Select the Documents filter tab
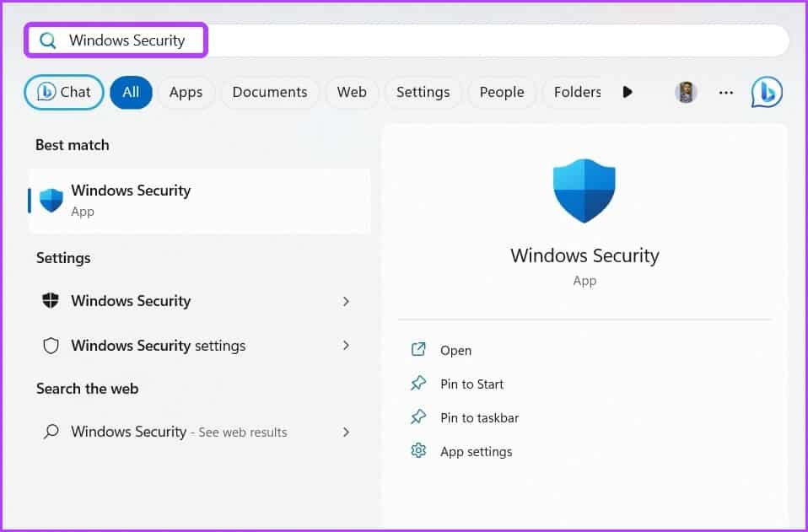Viewport: 808px width, 532px height. tap(270, 92)
